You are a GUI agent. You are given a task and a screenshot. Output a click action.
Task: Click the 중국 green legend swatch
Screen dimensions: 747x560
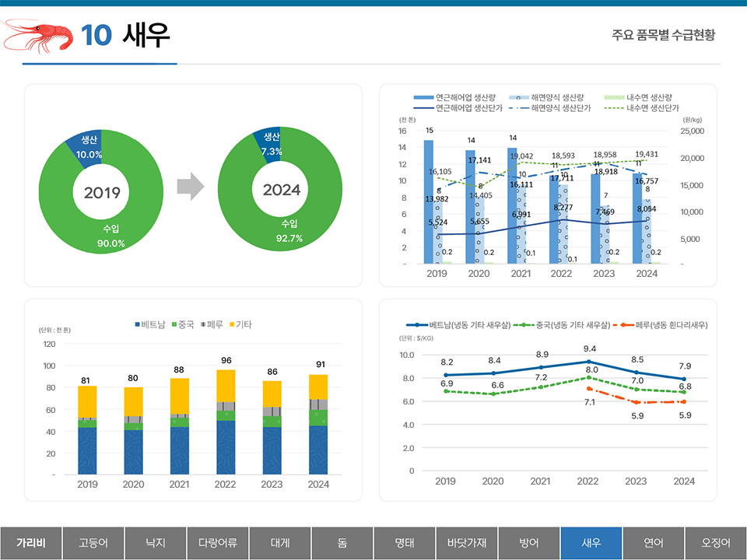[x=174, y=324]
